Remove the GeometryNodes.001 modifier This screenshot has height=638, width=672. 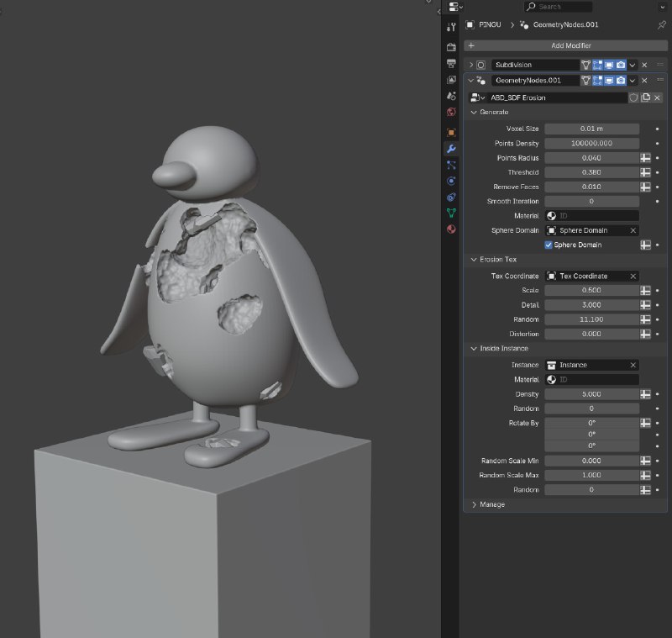click(644, 80)
